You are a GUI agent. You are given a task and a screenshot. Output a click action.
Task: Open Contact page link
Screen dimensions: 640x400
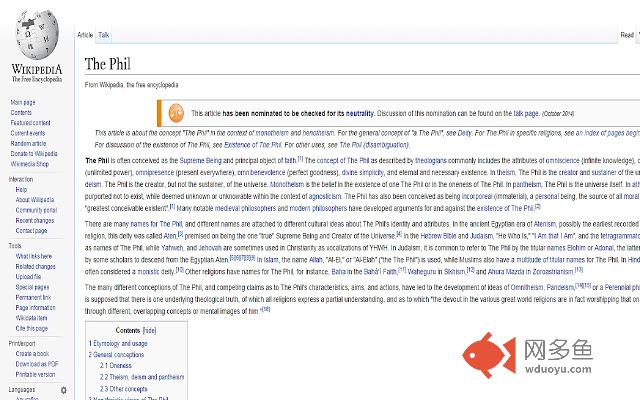click(31, 231)
